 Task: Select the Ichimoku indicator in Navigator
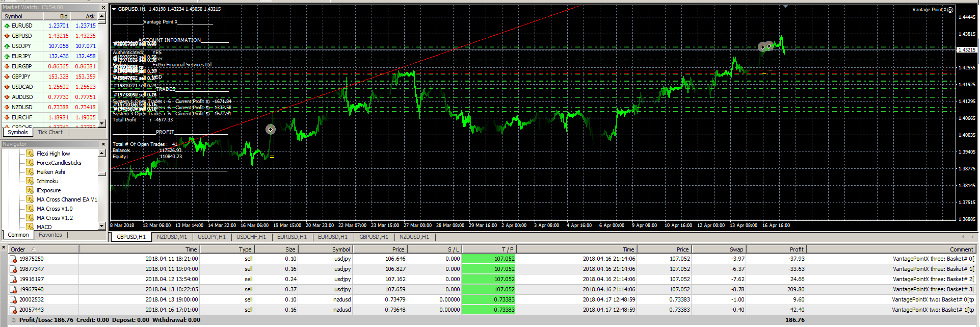tap(47, 181)
